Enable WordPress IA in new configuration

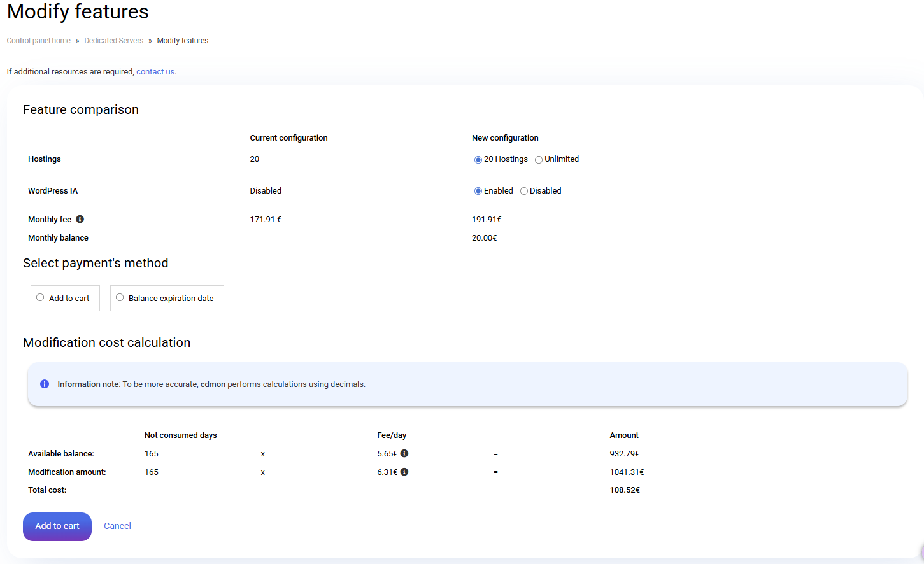[x=478, y=191]
